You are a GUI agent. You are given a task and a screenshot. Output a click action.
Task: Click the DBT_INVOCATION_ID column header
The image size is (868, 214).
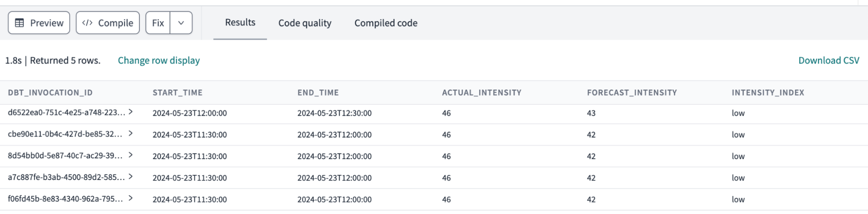point(50,93)
